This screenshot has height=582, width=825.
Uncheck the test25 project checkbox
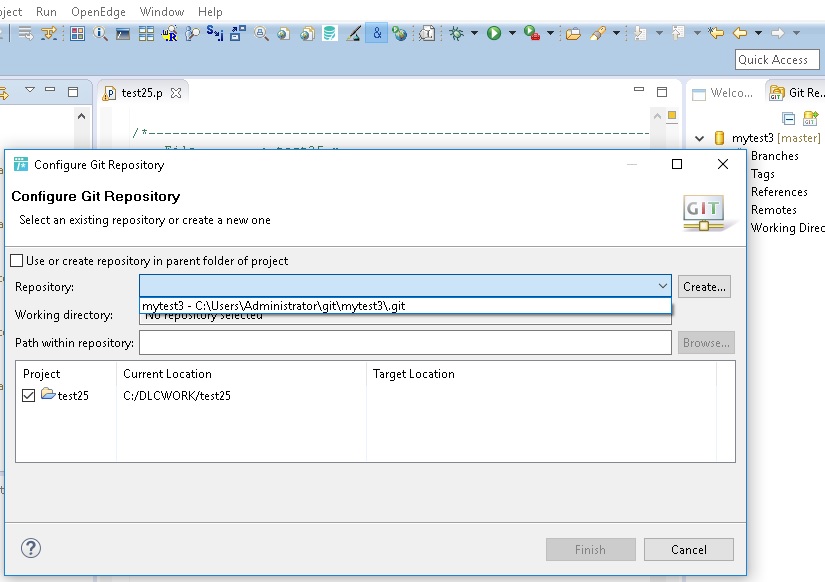click(28, 395)
